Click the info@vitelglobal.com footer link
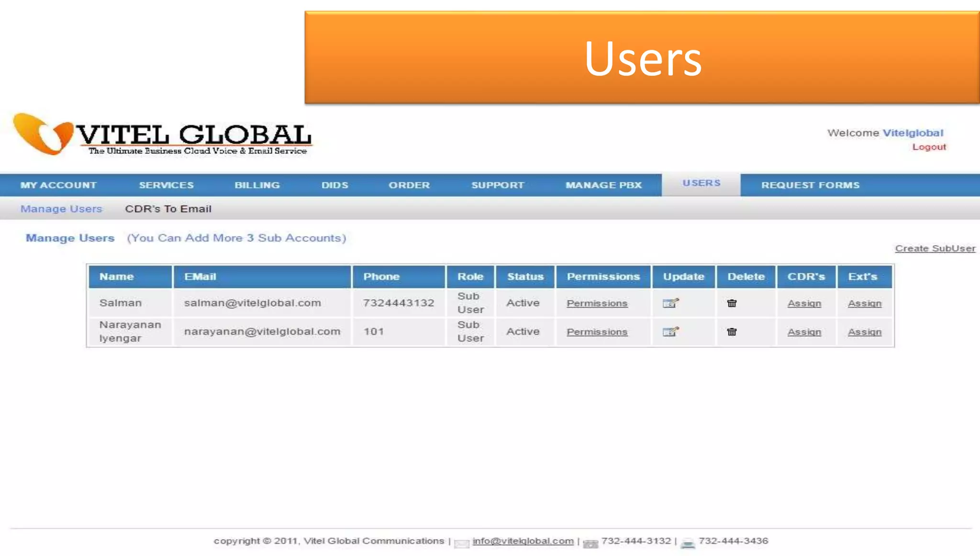This screenshot has width=980, height=556. 523,541
